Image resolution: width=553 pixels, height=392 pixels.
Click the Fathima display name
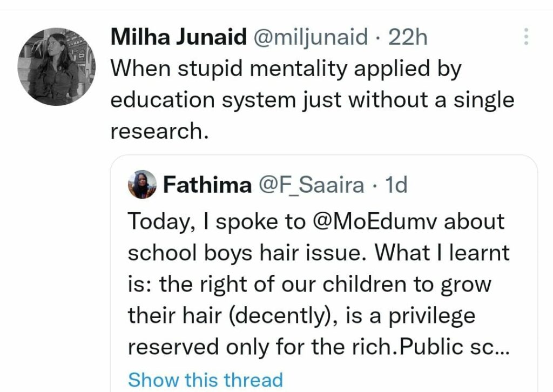pos(207,185)
